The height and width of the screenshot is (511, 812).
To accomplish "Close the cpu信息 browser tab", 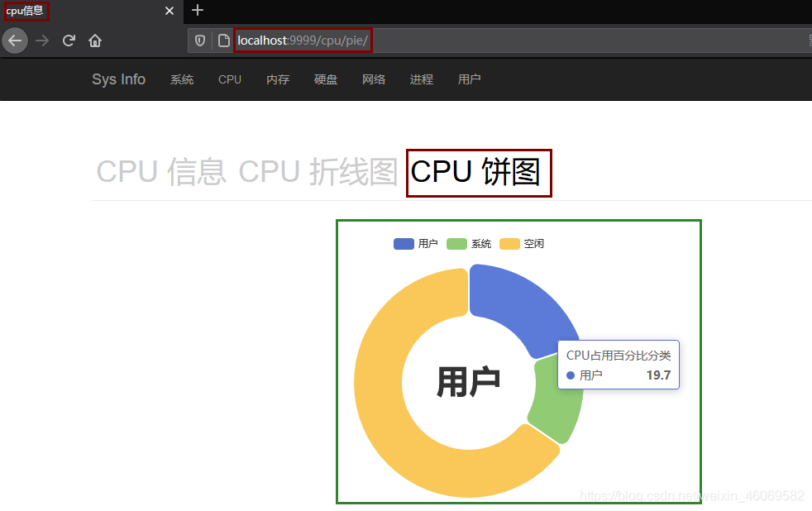I will point(170,11).
